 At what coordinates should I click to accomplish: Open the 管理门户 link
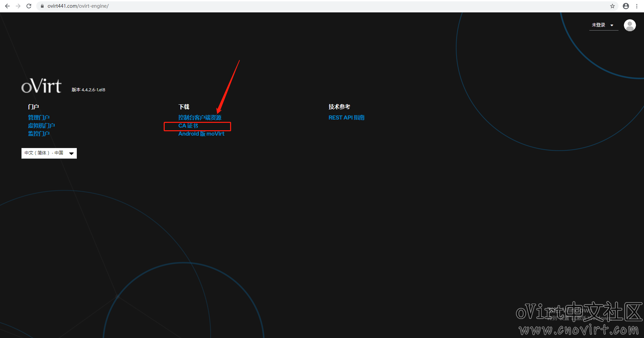[x=39, y=117]
